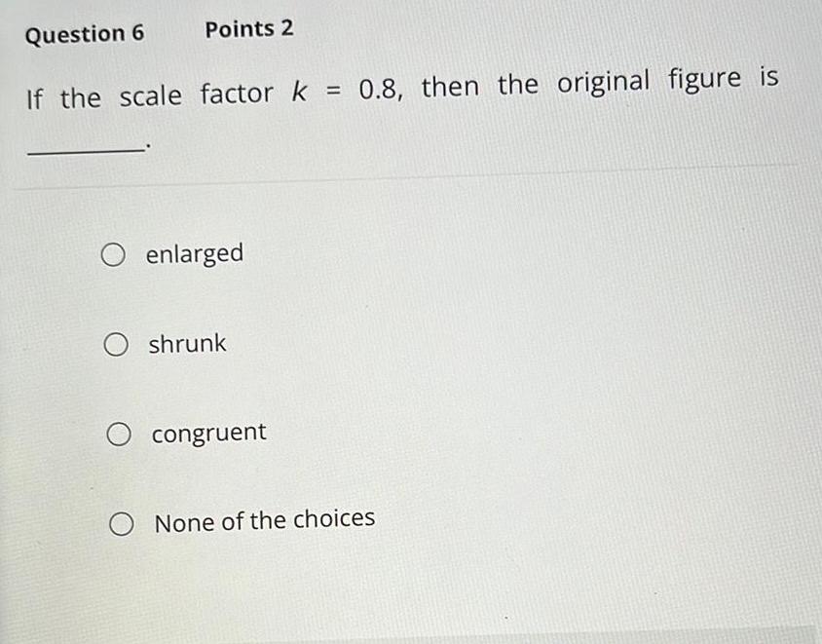This screenshot has width=822, height=644.
Task: Click the "shrunk" answer label
Action: pyautogui.click(x=187, y=343)
